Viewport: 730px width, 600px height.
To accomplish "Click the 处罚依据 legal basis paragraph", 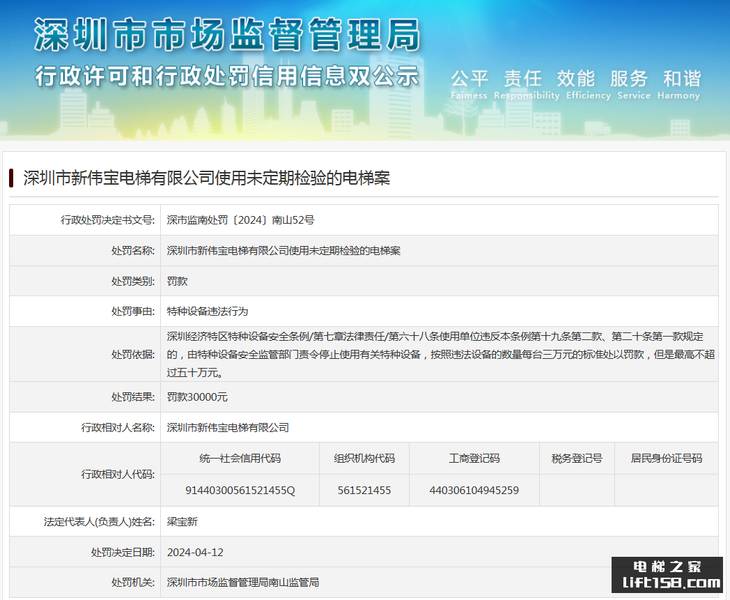I will pos(440,354).
